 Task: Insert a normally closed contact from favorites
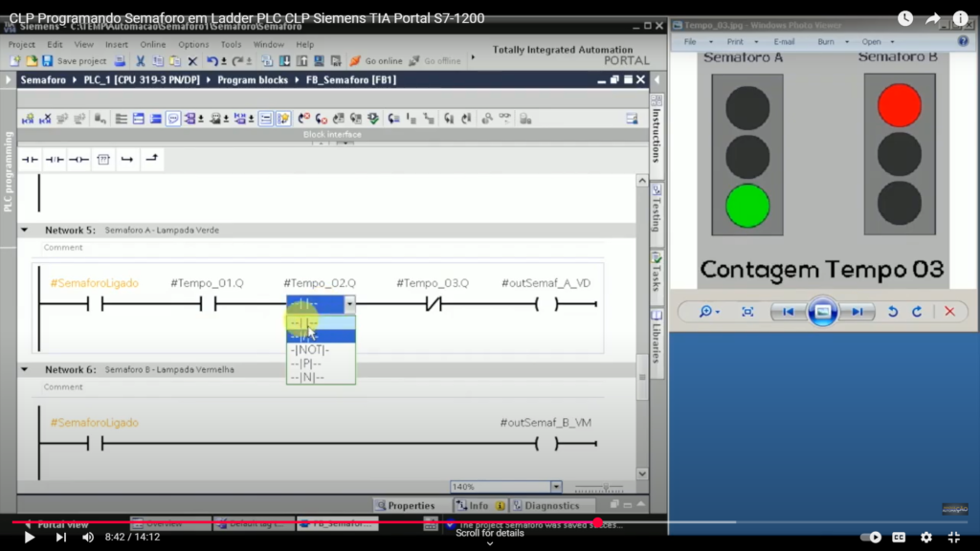(55, 160)
